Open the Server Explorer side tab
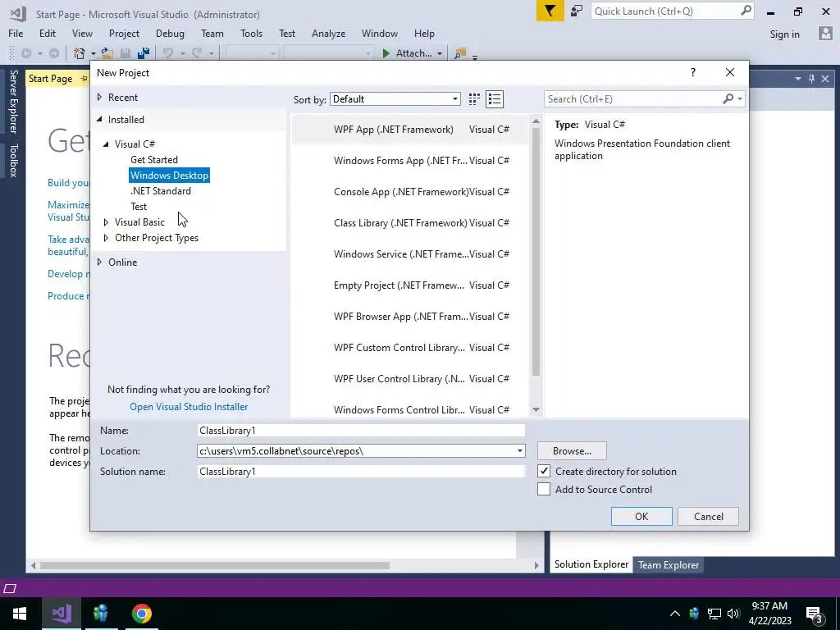This screenshot has width=840, height=630. click(13, 101)
